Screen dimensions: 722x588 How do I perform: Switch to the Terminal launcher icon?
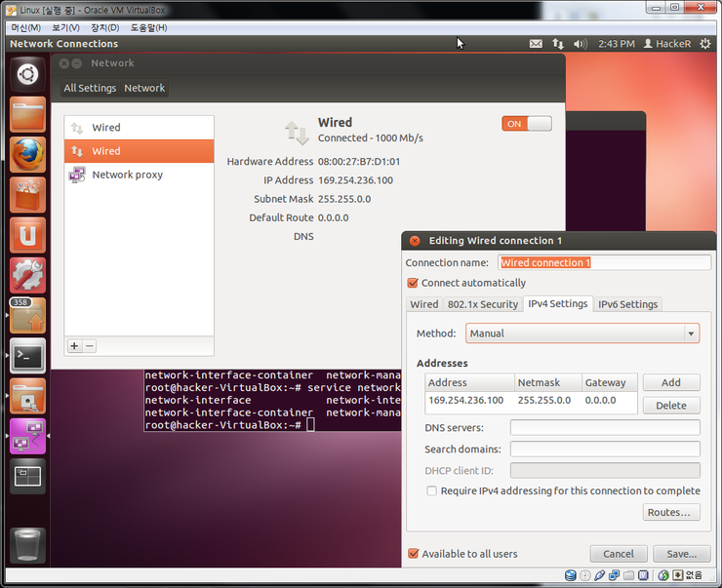[x=27, y=356]
